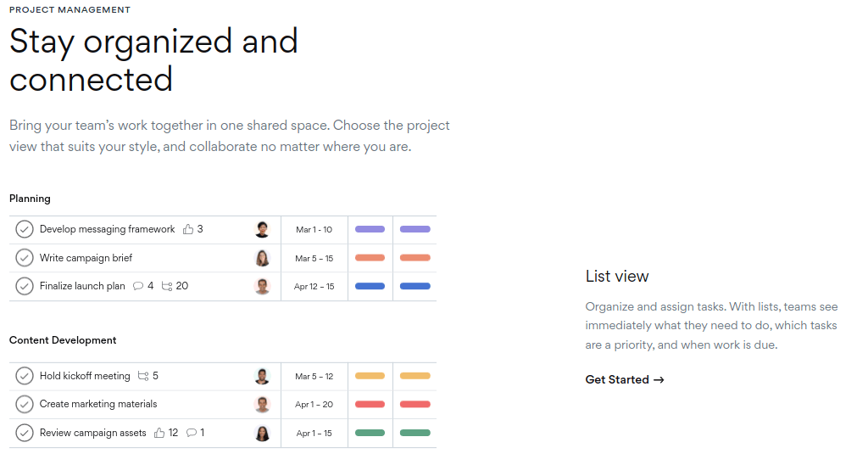The height and width of the screenshot is (465, 868).
Task: Tick the Review campaign assets checkmark
Action: pyautogui.click(x=25, y=433)
